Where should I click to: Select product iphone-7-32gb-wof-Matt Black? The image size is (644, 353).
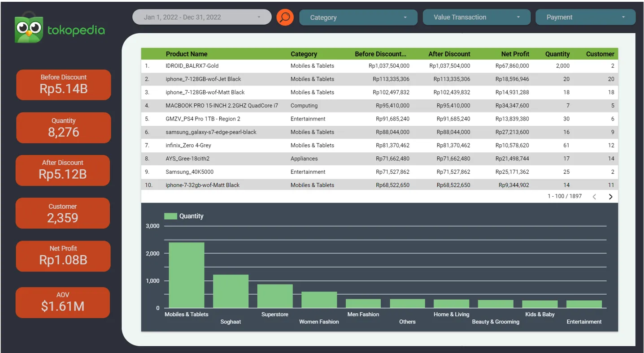(x=202, y=185)
